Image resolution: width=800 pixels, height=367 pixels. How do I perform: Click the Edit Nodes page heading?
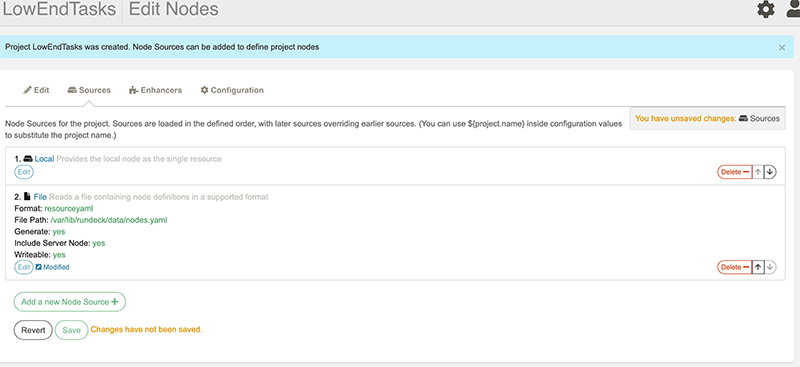click(173, 9)
